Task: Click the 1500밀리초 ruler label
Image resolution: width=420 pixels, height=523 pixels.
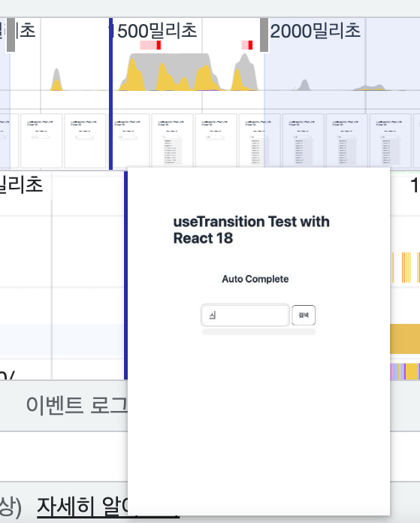Action: pos(153,31)
